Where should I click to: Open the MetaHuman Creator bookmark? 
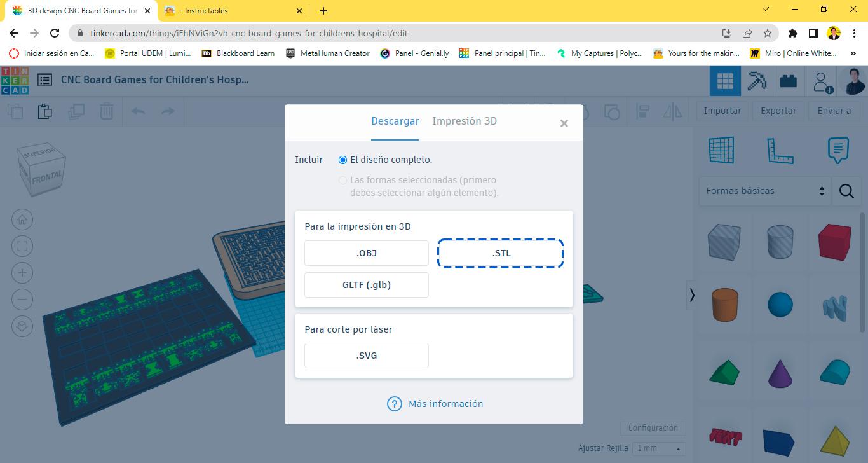(328, 53)
